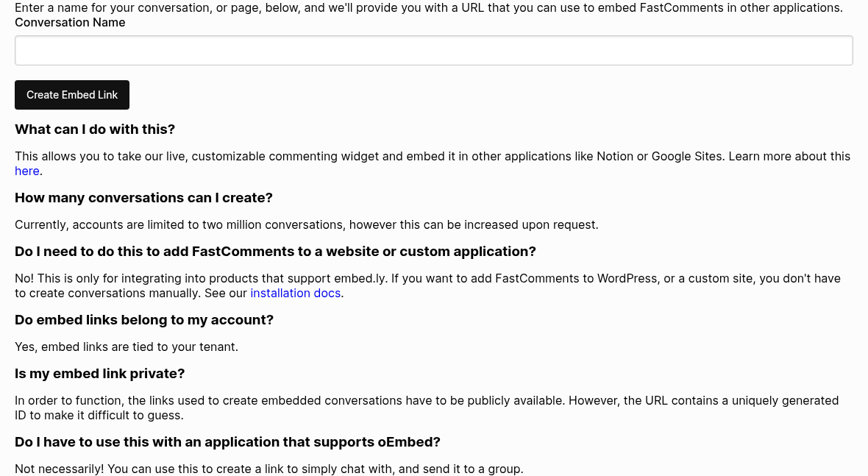Viewport: 868px width, 476px height.
Task: Click the "Conversation Name" field label
Action: pyautogui.click(x=70, y=23)
